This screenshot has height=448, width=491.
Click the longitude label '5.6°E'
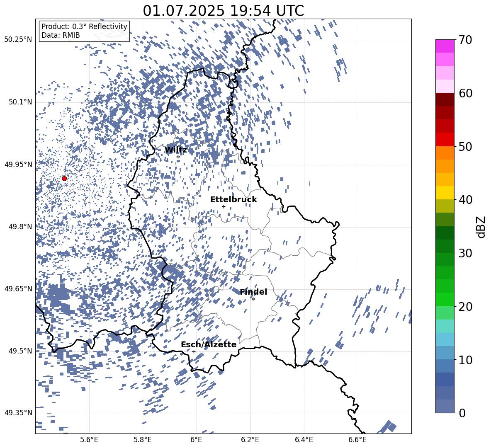[89, 440]
